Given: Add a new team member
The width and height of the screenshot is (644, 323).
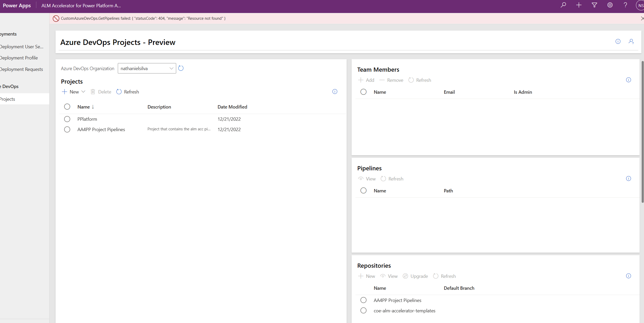Looking at the screenshot, I should pos(366,80).
